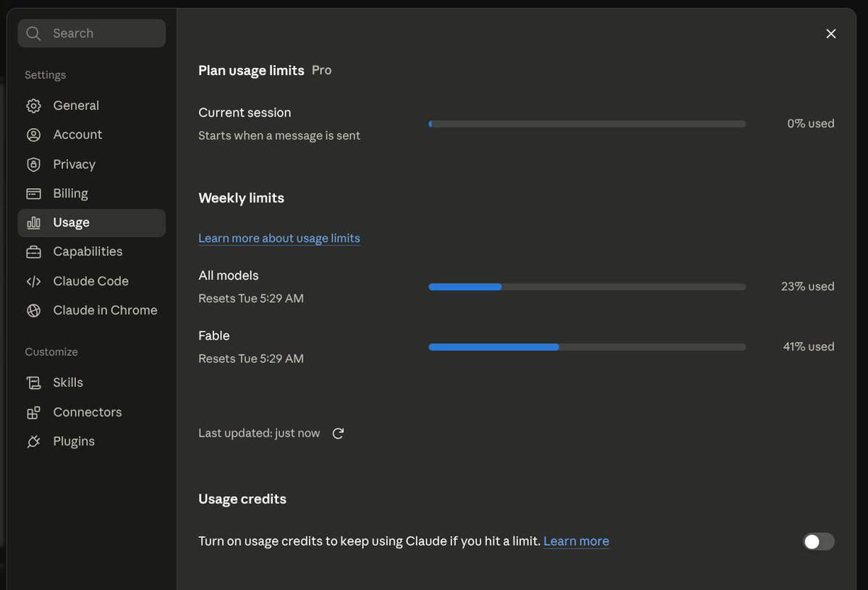Screen dimensions: 868x590
Task: Click the Billing card icon
Action: 33,193
